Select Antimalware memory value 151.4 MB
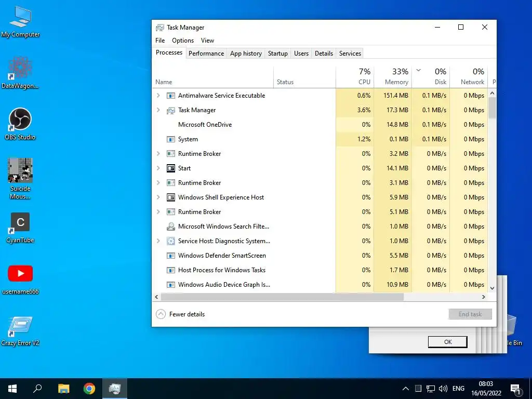Image resolution: width=532 pixels, height=399 pixels. (x=395, y=96)
